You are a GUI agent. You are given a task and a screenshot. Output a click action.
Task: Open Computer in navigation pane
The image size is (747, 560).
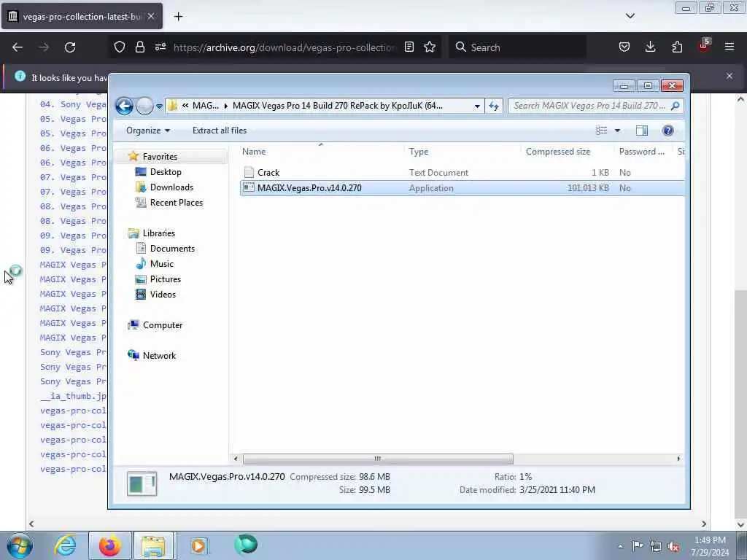[x=163, y=324]
